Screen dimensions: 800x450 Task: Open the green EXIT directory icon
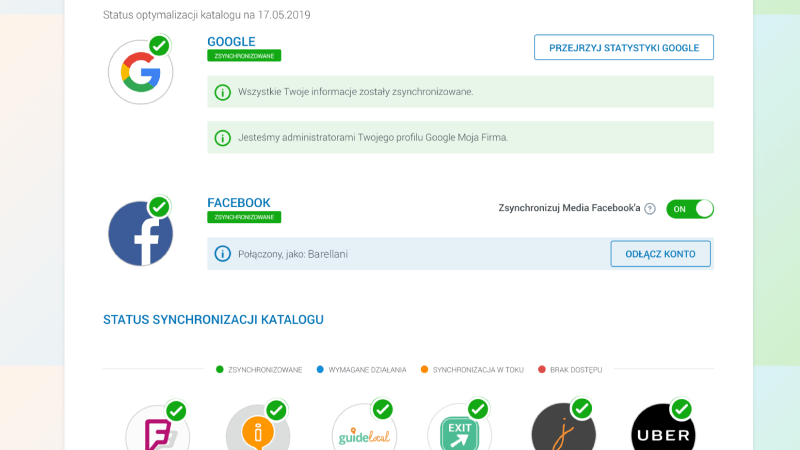(x=459, y=428)
